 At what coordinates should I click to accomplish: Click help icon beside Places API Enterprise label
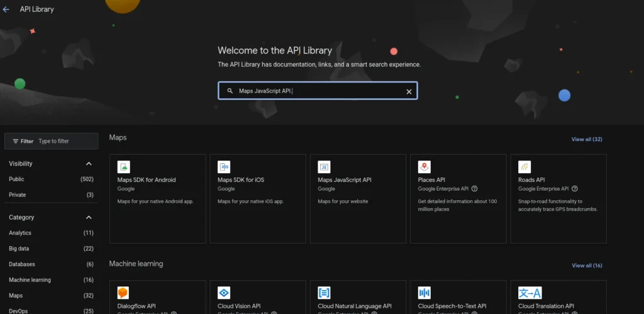(x=474, y=189)
